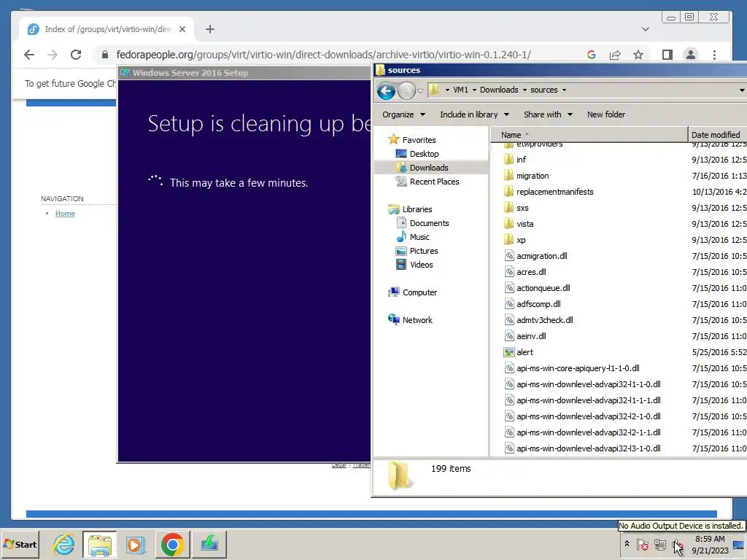Show hidden tray icons arrow
Image resolution: width=747 pixels, height=560 pixels.
(x=627, y=544)
